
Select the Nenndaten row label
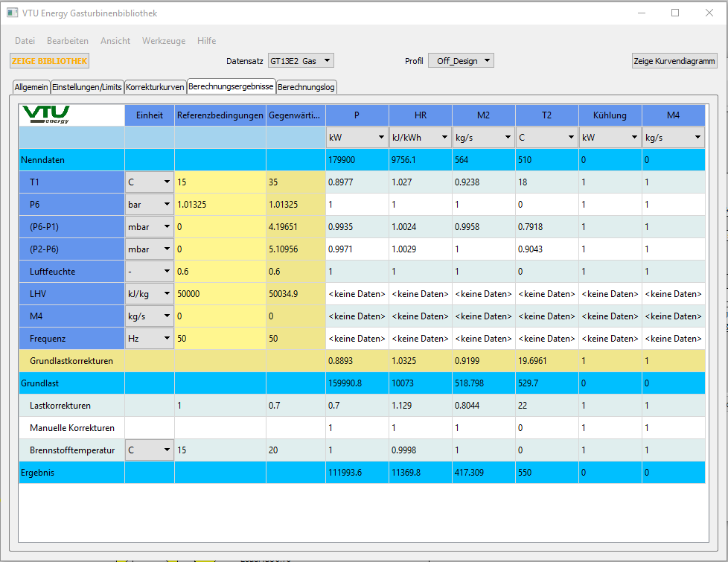pyautogui.click(x=71, y=160)
